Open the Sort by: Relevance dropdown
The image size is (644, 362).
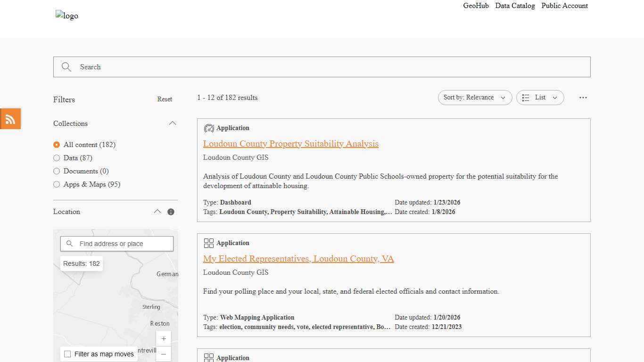coord(475,98)
